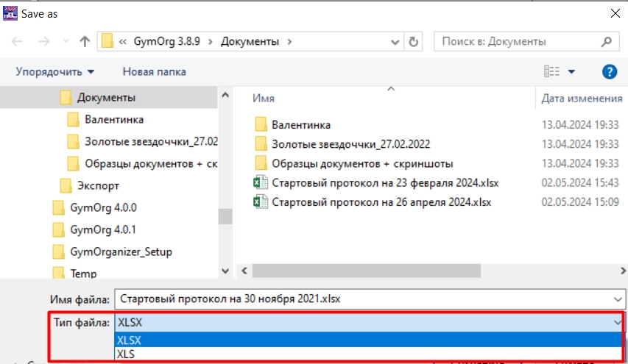Viewport: 628px width, 364px height.
Task: Open the help question mark icon
Action: pyautogui.click(x=609, y=71)
